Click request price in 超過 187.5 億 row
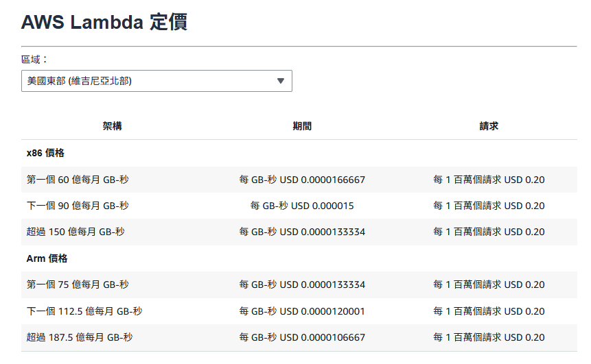591x364 pixels. [489, 337]
